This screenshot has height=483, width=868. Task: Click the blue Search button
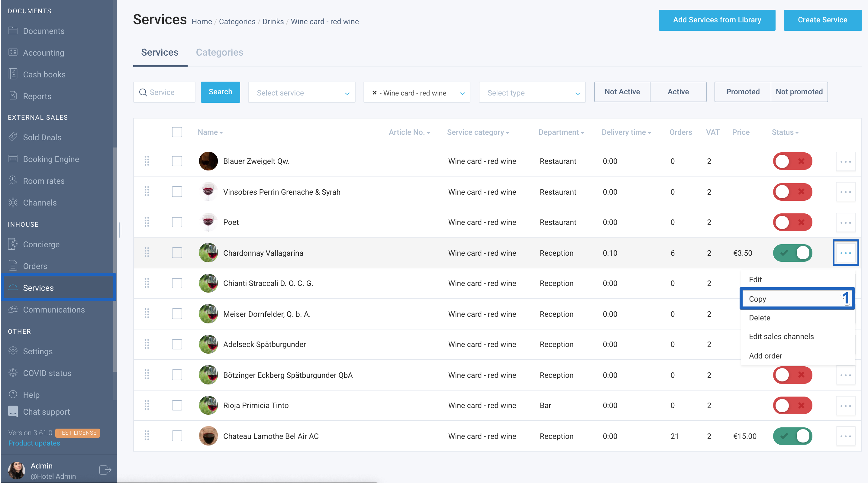[220, 92]
